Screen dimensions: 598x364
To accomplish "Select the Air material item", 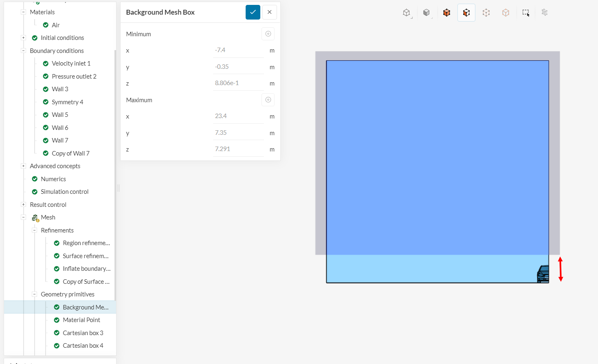I will (56, 25).
